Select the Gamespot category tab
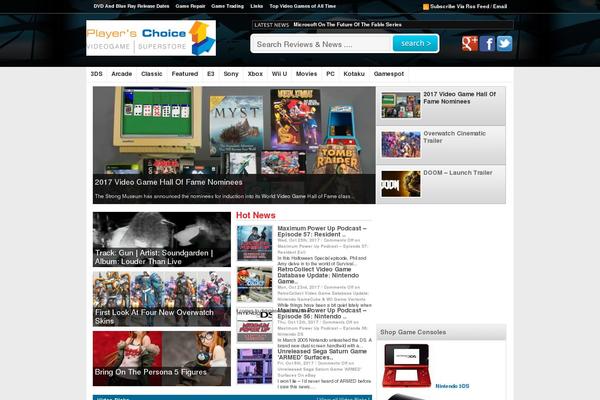The height and width of the screenshot is (400, 600). pos(389,74)
